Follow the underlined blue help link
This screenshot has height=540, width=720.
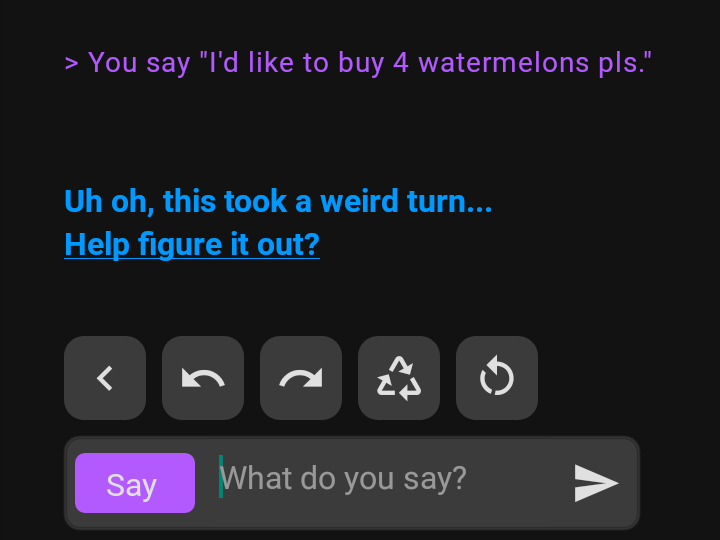(192, 244)
